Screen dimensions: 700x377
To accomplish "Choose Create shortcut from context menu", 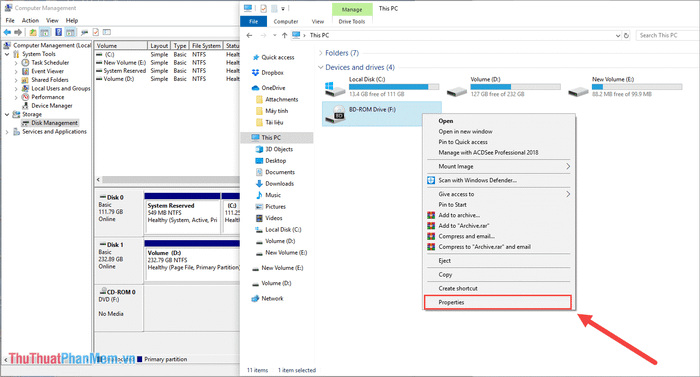I will tap(458, 289).
